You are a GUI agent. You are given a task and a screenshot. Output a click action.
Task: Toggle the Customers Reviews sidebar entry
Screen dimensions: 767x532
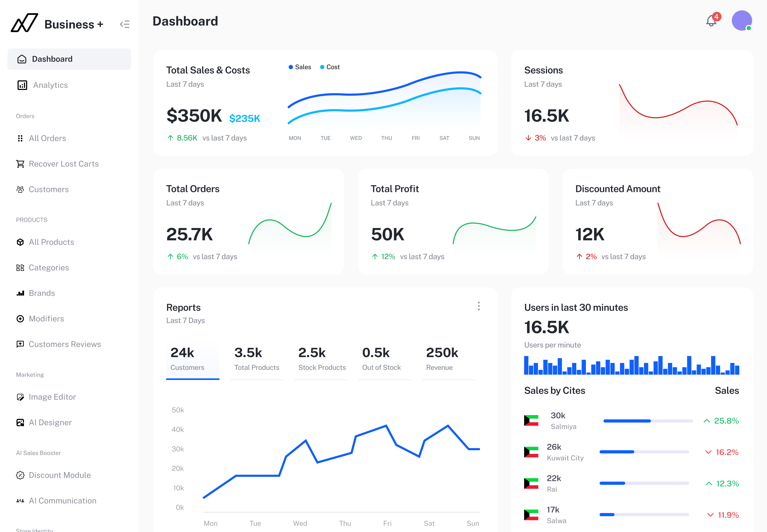coord(65,344)
